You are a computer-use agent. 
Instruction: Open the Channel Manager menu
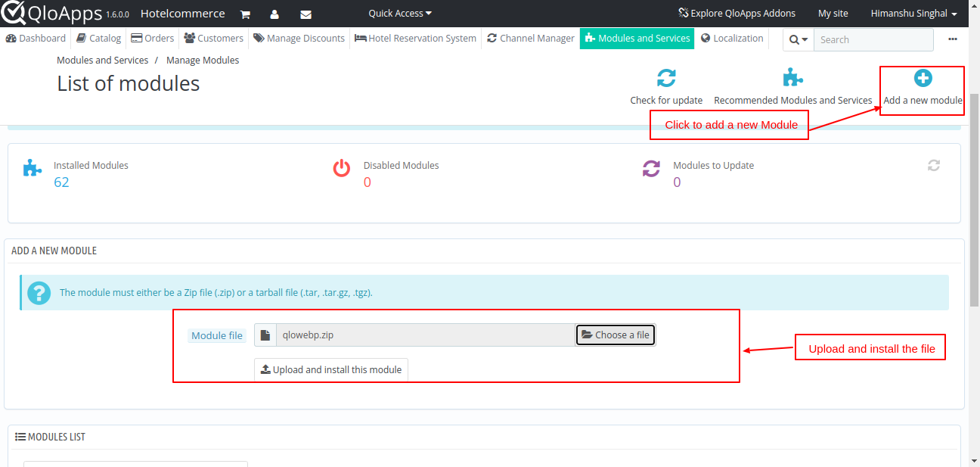click(x=530, y=38)
